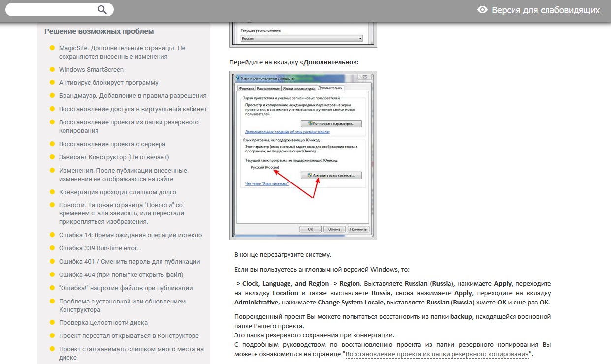Image resolution: width=611 pixels, height=364 pixels.
Task: Open 'Версия для слабовидящих' link
Action: coord(546,10)
